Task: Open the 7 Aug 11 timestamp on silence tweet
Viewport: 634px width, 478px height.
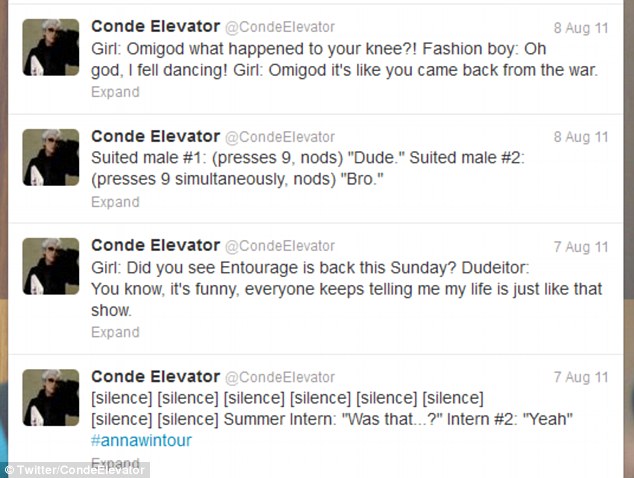Action: click(580, 379)
